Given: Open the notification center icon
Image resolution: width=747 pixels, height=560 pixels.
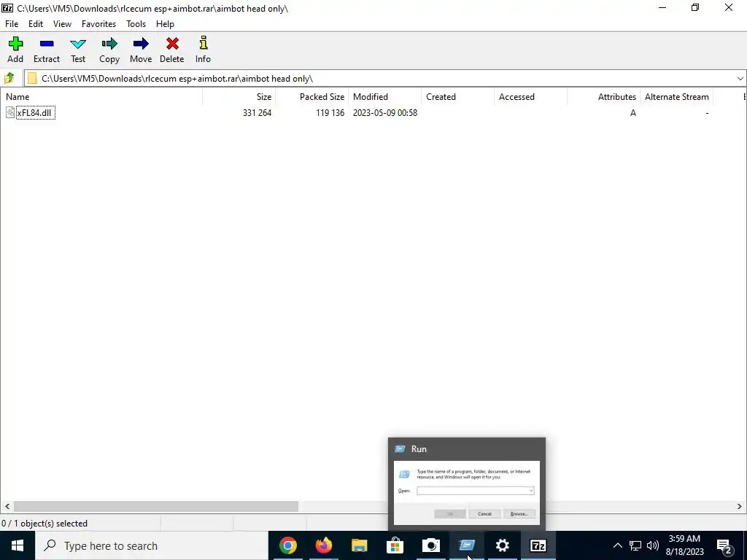Looking at the screenshot, I should click(x=724, y=546).
